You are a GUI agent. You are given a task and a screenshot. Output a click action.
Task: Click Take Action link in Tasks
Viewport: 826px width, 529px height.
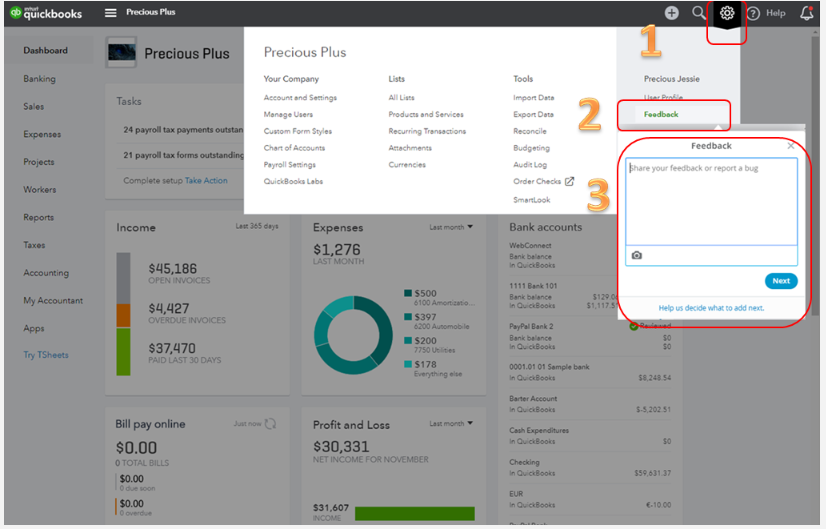click(206, 180)
